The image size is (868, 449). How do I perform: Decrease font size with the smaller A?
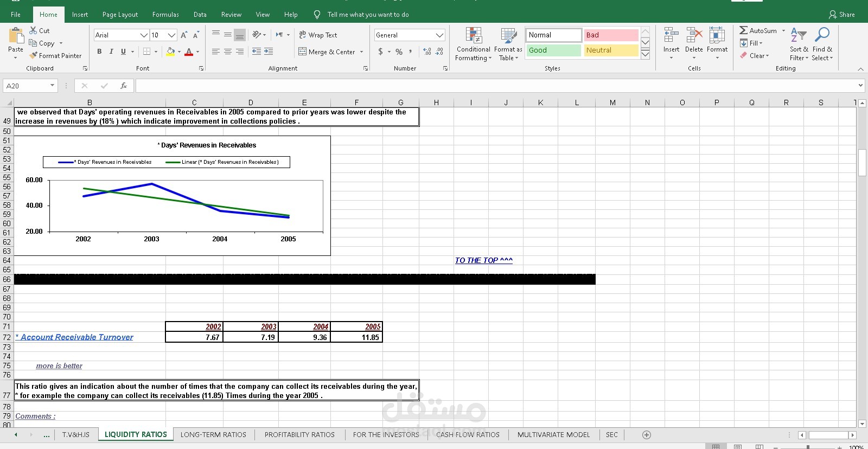click(x=196, y=35)
